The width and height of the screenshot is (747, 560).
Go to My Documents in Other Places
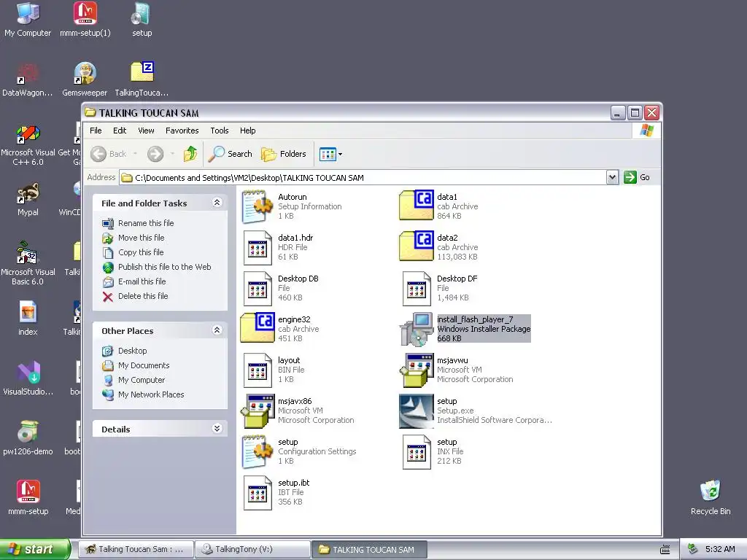(x=144, y=365)
